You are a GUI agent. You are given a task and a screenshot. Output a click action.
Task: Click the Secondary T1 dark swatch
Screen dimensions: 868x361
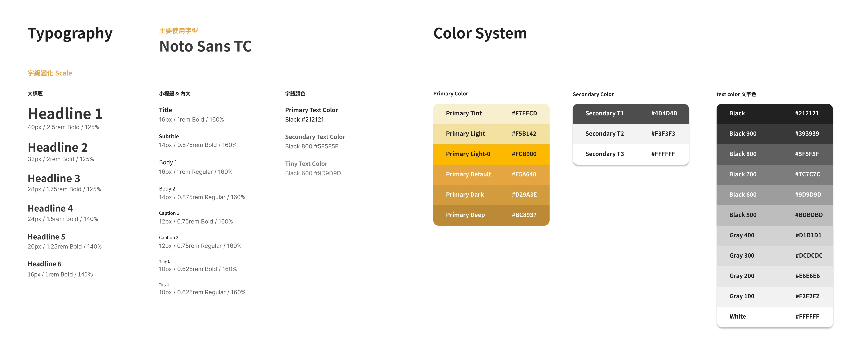coord(631,114)
